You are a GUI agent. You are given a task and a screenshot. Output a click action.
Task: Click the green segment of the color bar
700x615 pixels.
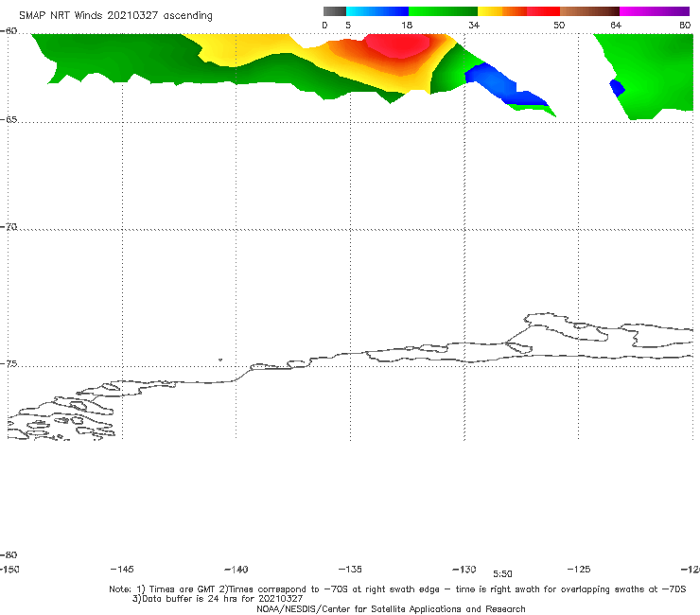[x=443, y=11]
